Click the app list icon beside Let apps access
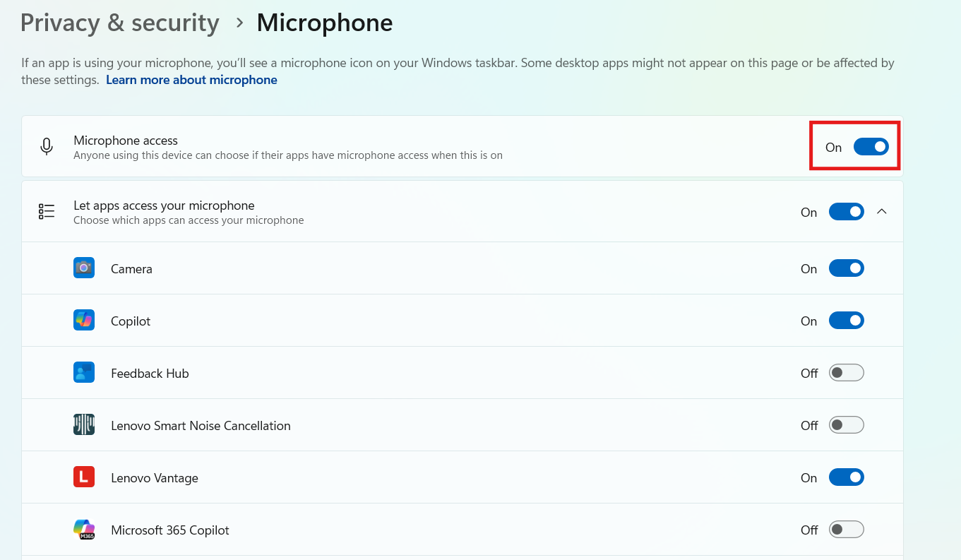 (46, 211)
